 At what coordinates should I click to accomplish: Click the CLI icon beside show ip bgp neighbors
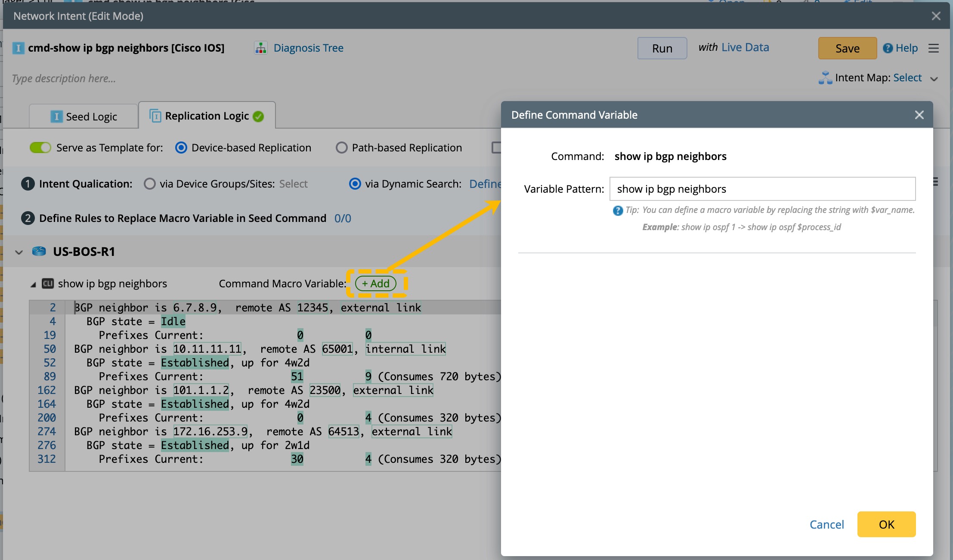pos(47,283)
